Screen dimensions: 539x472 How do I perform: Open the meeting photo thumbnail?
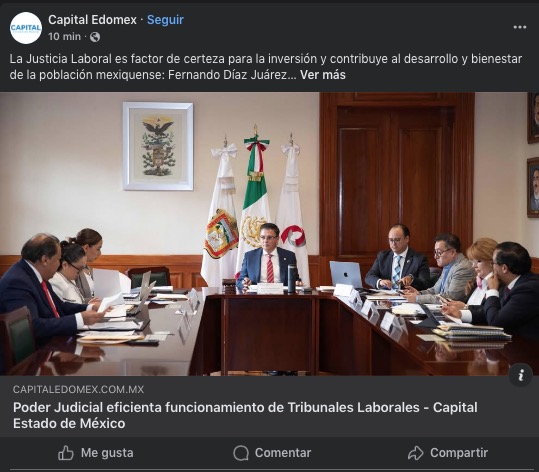pos(270,234)
